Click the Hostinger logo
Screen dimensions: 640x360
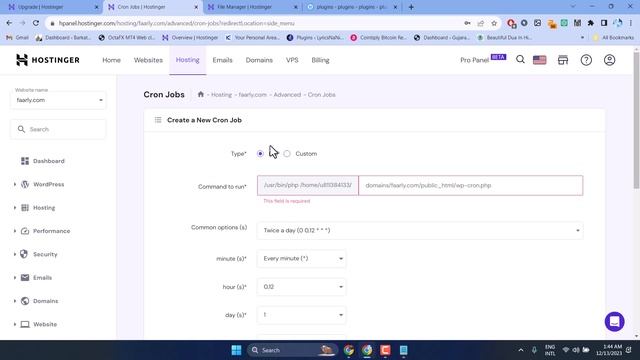click(x=48, y=60)
